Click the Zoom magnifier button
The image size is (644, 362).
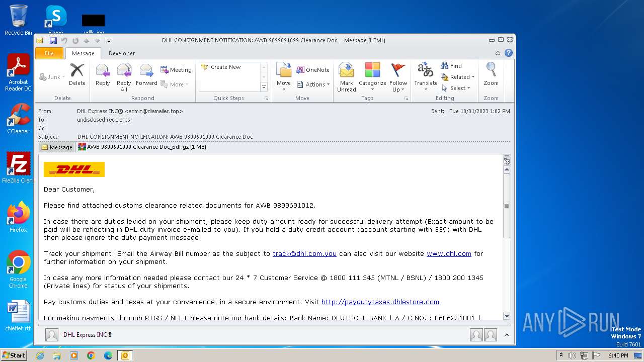(491, 75)
